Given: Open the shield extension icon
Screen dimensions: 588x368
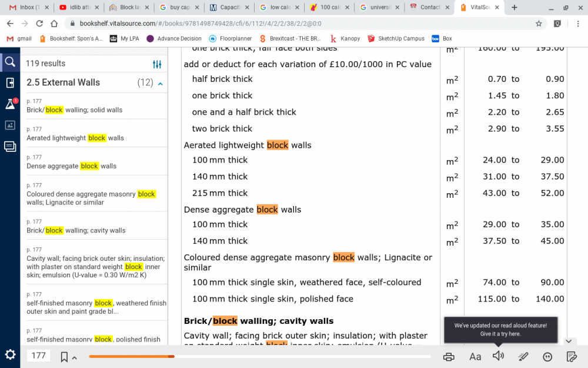Looking at the screenshot, I should [x=557, y=24].
